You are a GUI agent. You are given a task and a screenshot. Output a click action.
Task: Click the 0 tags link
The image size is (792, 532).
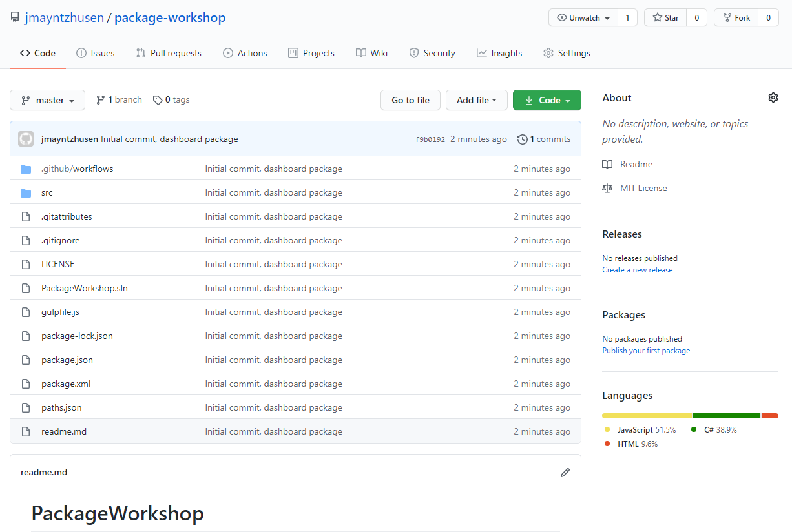point(171,100)
